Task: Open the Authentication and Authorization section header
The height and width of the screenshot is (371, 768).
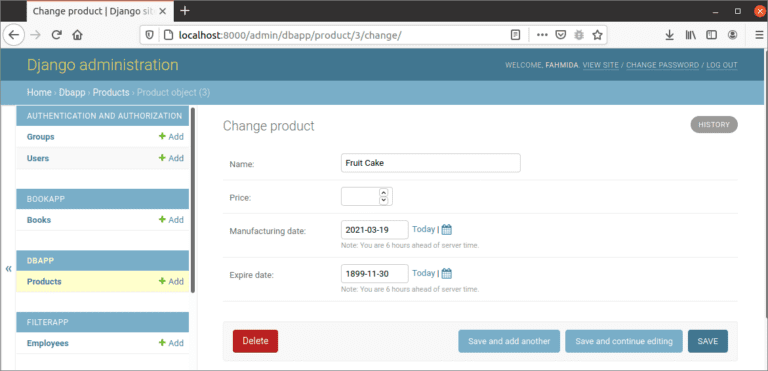Action: click(102, 116)
